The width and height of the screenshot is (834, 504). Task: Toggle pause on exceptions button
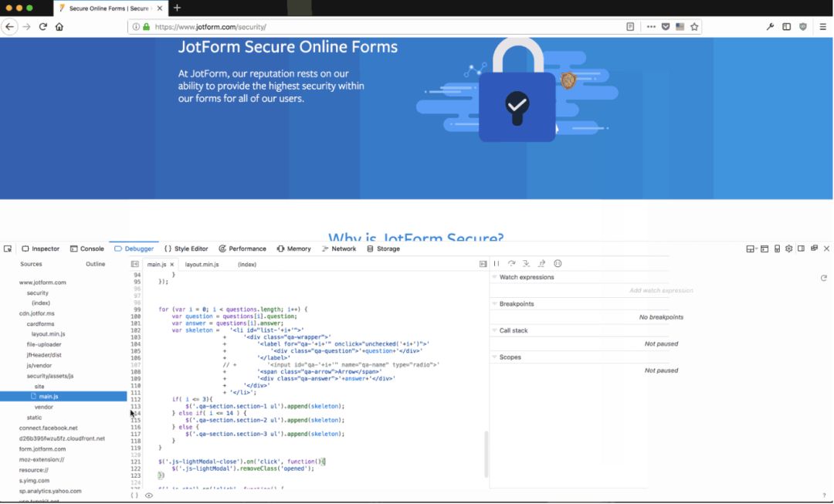(558, 264)
